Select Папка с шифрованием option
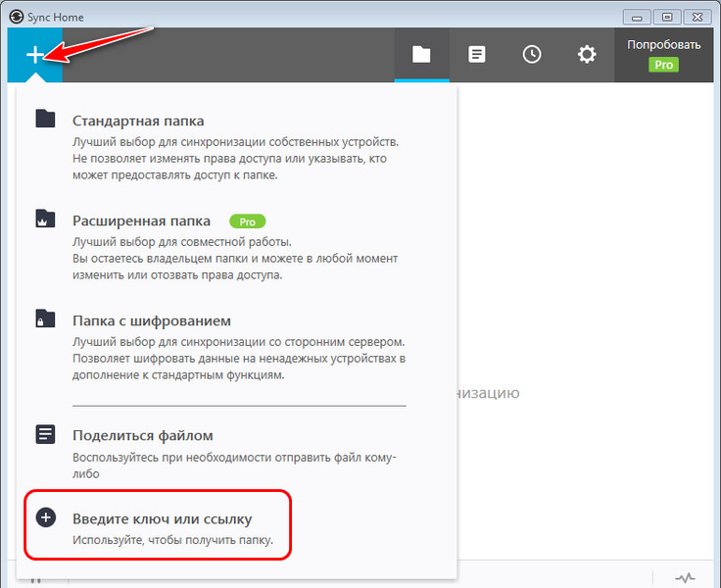 pos(152,320)
